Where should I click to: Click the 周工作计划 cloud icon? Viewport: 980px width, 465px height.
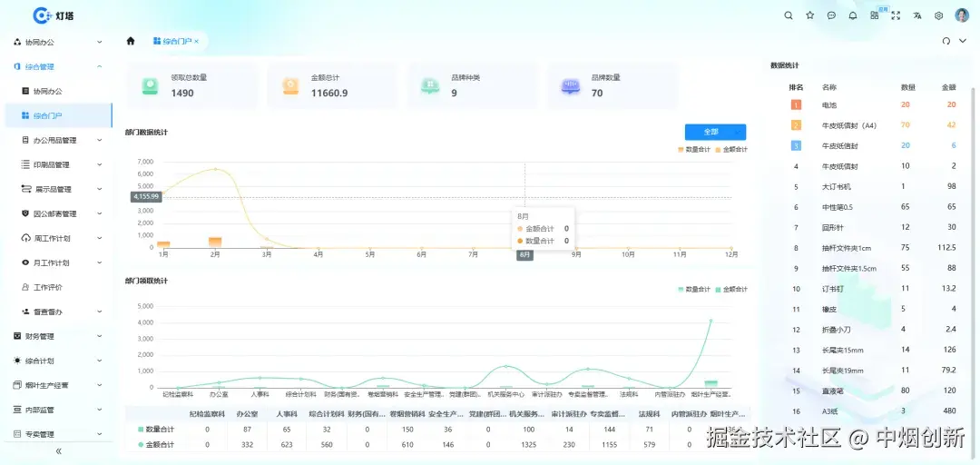click(25, 239)
